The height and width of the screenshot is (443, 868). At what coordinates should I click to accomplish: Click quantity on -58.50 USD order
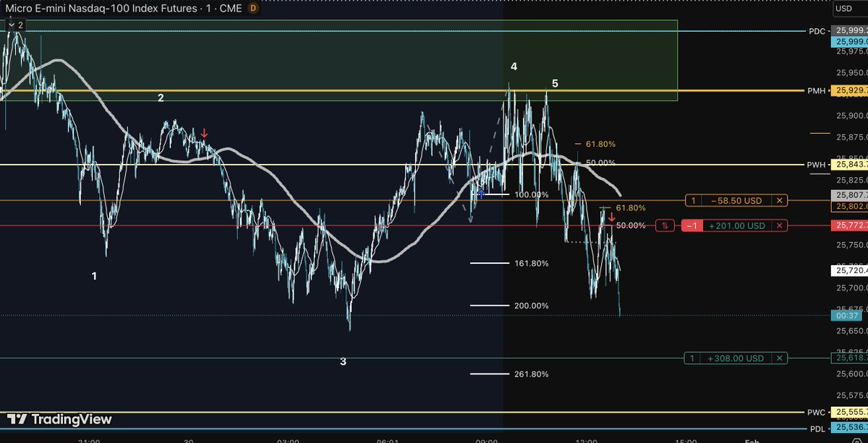pyautogui.click(x=692, y=200)
